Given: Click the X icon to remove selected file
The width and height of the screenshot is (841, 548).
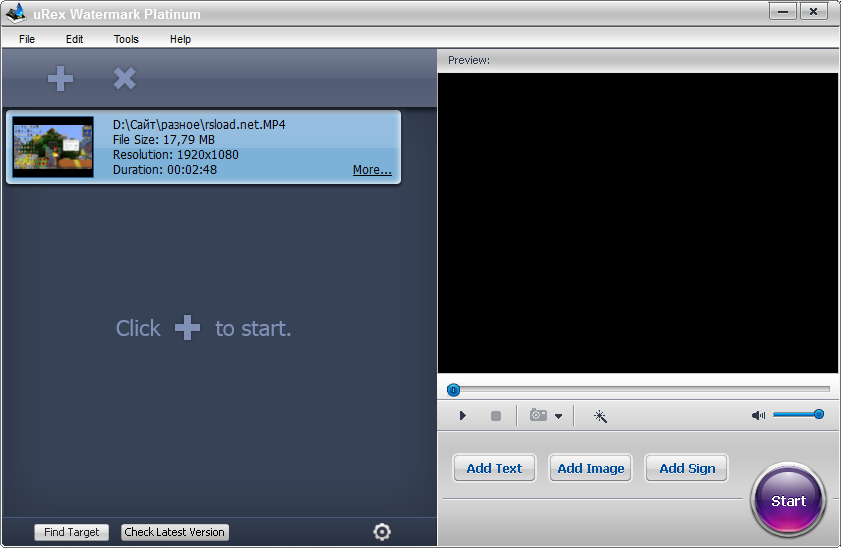Looking at the screenshot, I should pyautogui.click(x=124, y=79).
